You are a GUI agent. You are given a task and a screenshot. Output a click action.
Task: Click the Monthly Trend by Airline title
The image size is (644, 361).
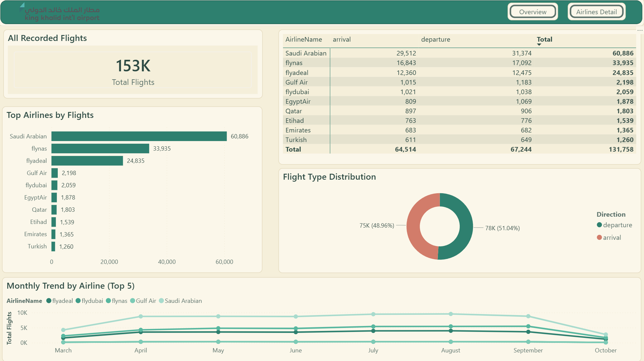pyautogui.click(x=70, y=286)
